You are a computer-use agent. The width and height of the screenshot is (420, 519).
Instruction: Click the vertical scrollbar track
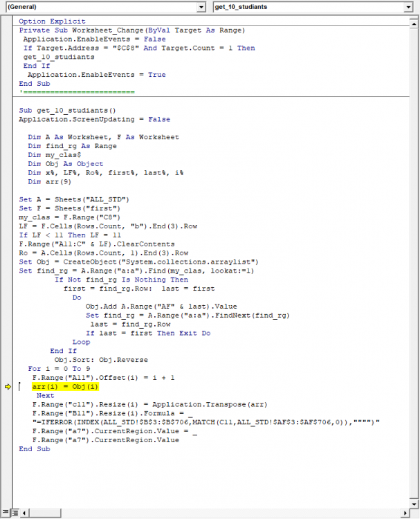pos(414,277)
